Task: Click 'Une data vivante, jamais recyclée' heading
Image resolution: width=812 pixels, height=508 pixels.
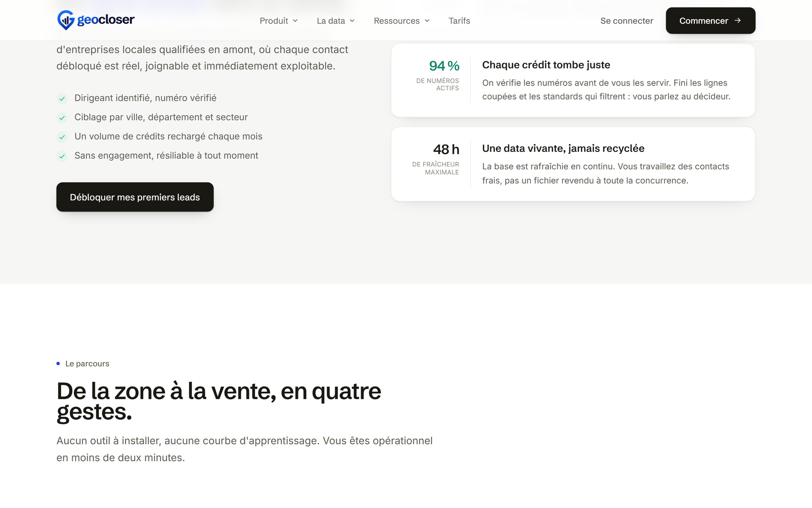Action: [563, 148]
